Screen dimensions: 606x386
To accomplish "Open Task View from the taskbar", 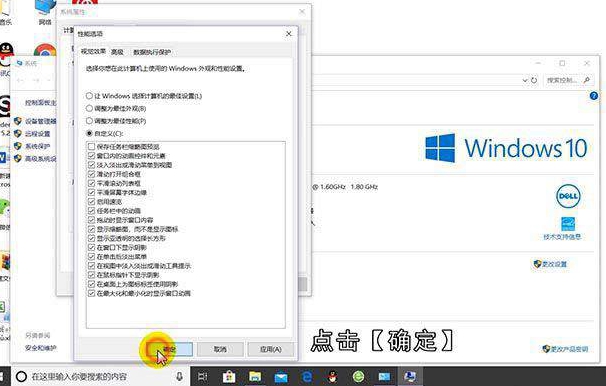I will pyautogui.click(x=203, y=376).
